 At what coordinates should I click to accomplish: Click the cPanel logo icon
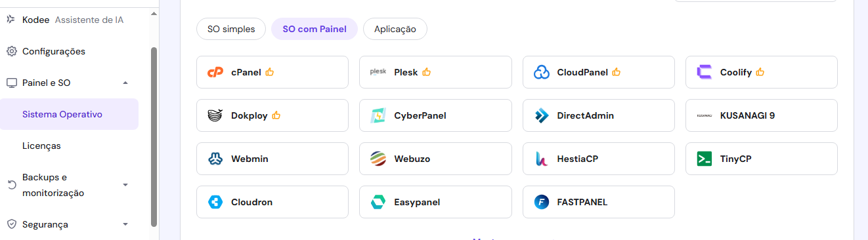tap(215, 72)
